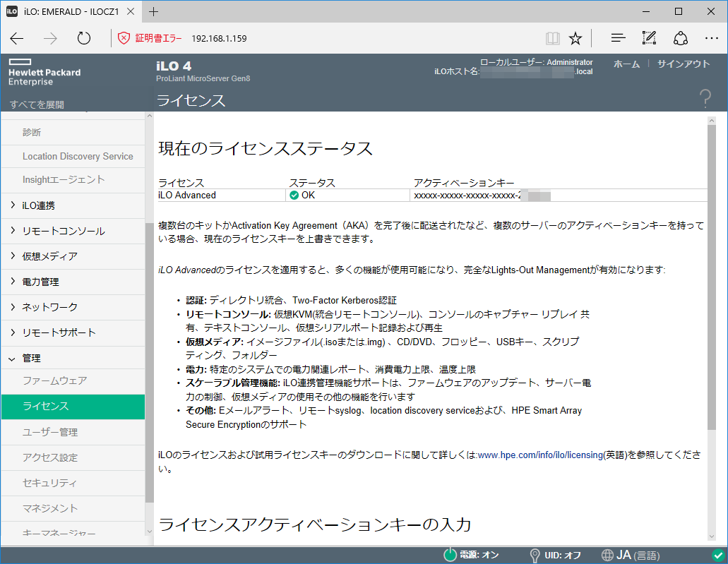Screen dimensions: 728x564
Task: Click the address bar URL 192.168.1.159
Action: (x=219, y=39)
